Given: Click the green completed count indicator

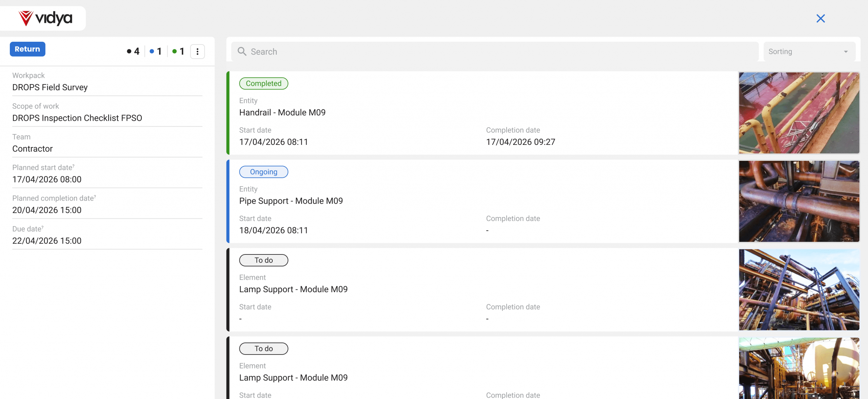Looking at the screenshot, I should (178, 52).
